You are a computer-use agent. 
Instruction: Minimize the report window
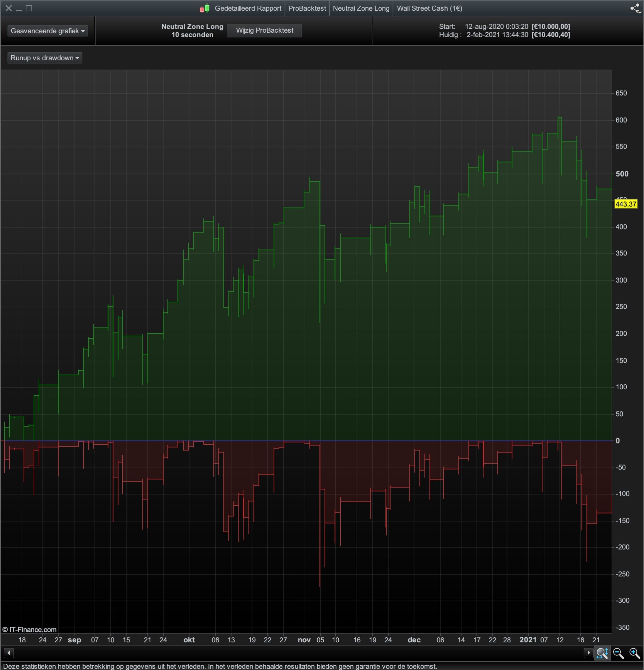[x=19, y=8]
